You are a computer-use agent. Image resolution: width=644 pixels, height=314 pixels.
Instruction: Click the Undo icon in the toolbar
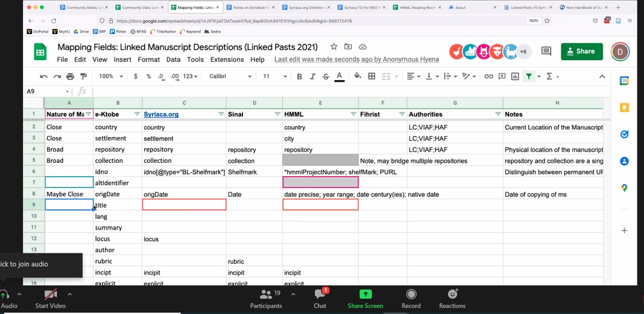44,76
